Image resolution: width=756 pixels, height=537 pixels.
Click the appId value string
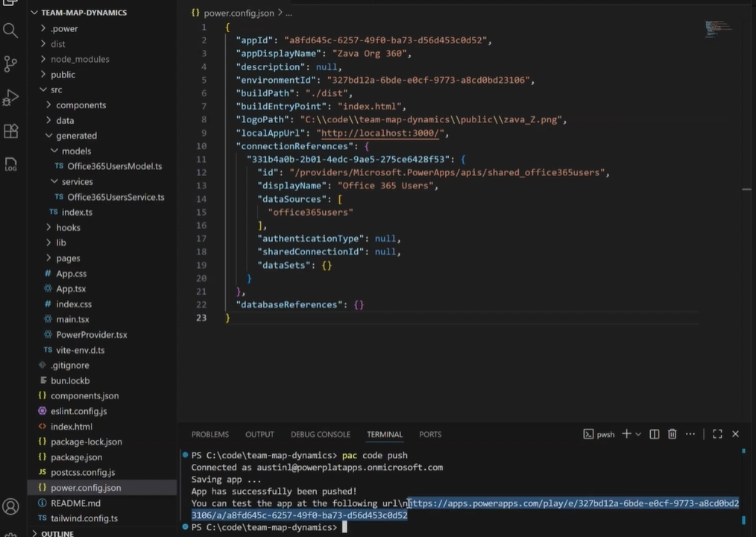tap(385, 40)
